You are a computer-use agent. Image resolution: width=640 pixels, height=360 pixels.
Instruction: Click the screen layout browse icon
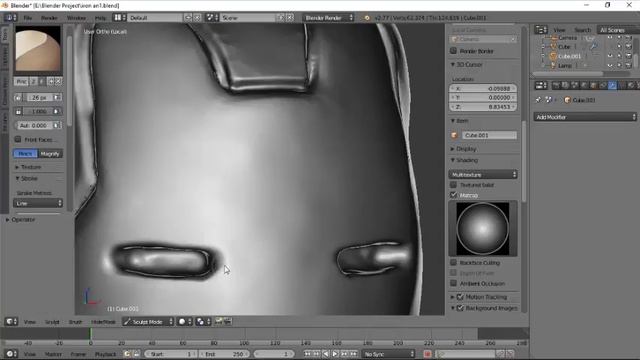coord(119,18)
